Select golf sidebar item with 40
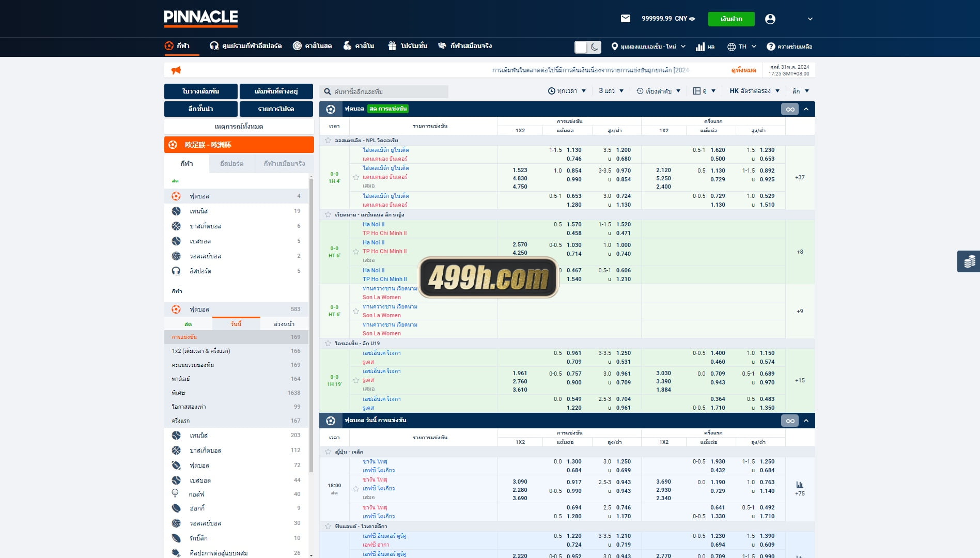980x558 pixels. (237, 494)
